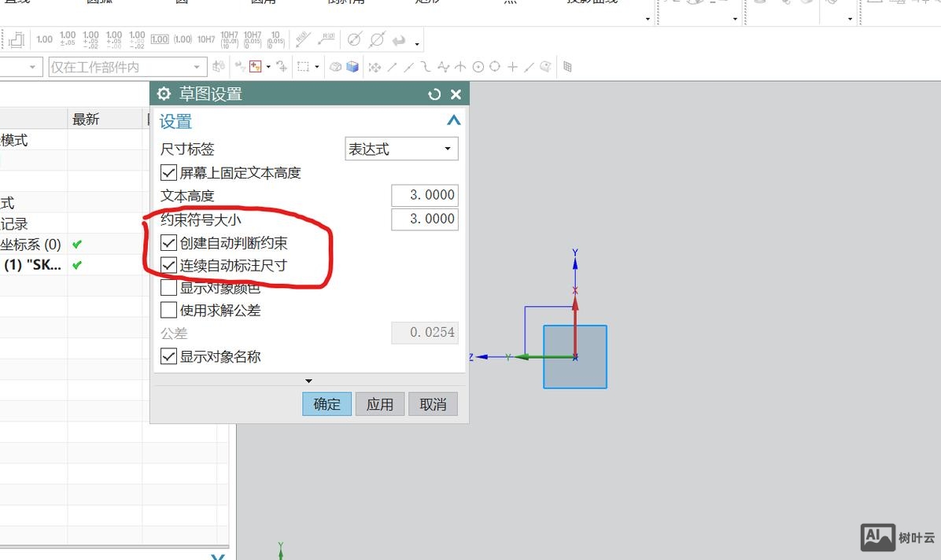The height and width of the screenshot is (560, 941).
Task: Reset the 草图设置 dialog settings
Action: 434,94
